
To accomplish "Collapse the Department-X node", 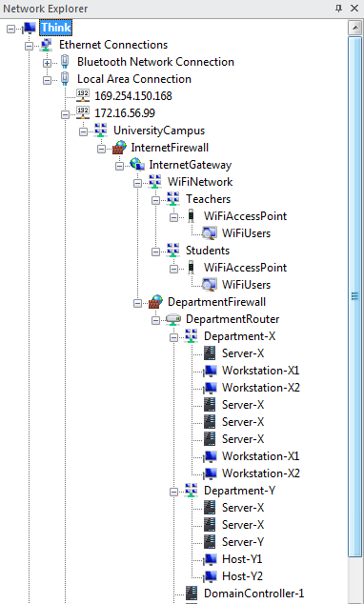I will coord(173,337).
